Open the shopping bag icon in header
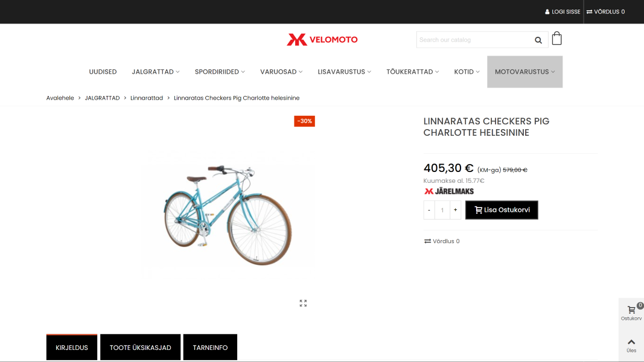 556,38
